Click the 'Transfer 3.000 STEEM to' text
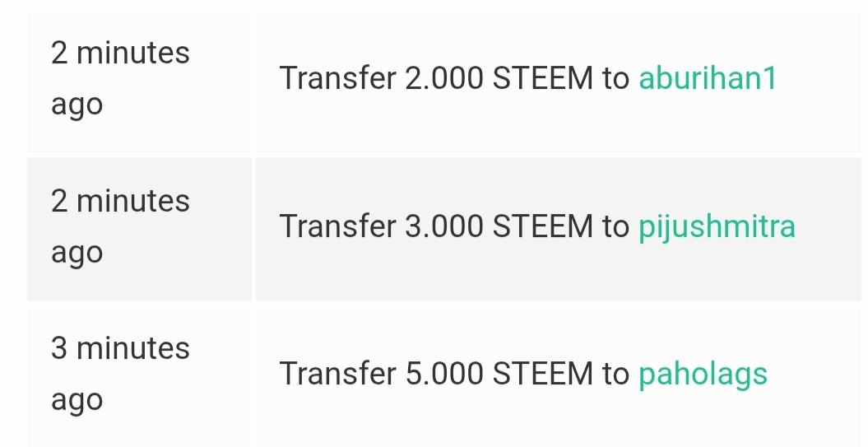Viewport: 868px width, 447px height. [x=454, y=226]
